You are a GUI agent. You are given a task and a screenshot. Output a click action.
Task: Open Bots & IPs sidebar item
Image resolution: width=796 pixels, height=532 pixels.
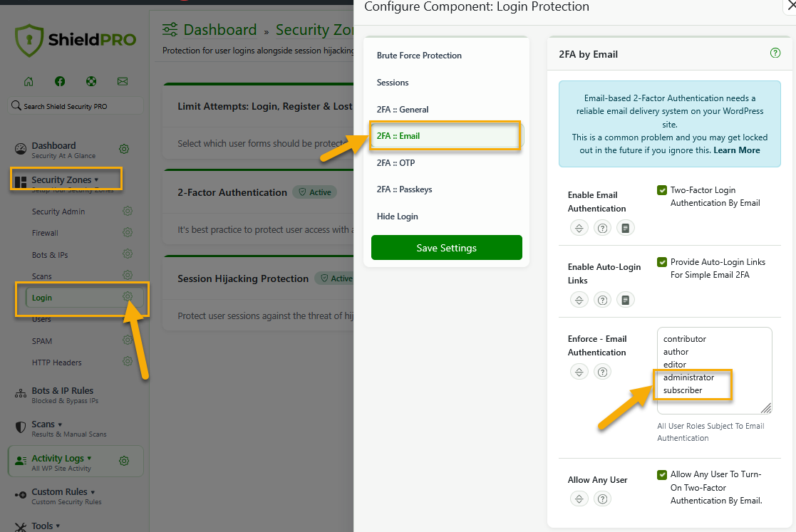50,254
